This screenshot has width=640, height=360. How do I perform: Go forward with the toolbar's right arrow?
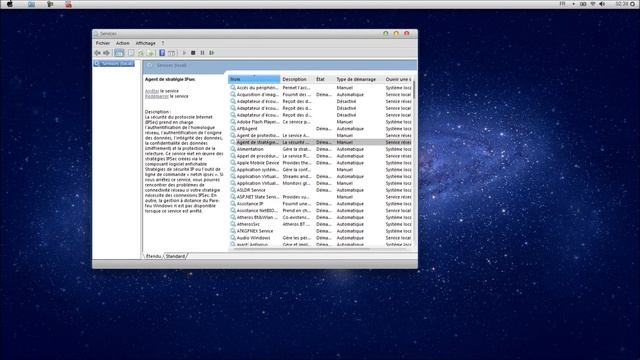pyautogui.click(x=107, y=53)
